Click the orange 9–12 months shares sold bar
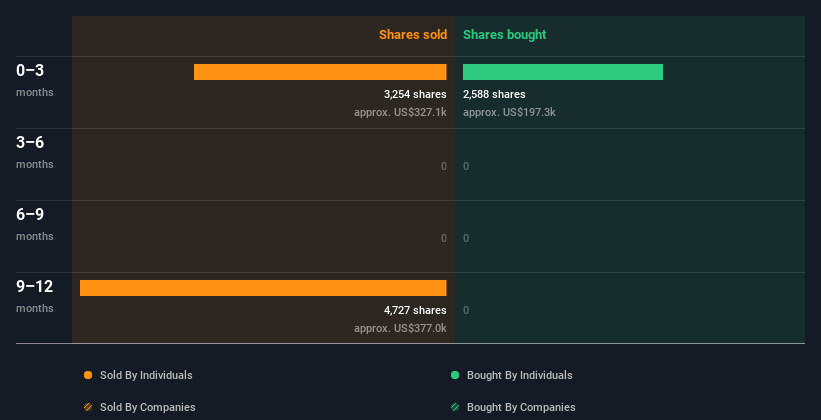 point(263,288)
